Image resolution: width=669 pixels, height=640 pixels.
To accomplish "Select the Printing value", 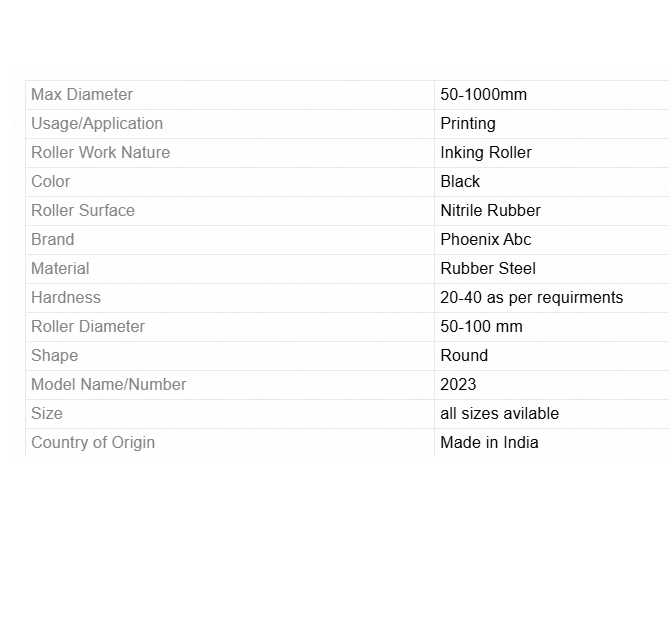I will click(x=468, y=124).
